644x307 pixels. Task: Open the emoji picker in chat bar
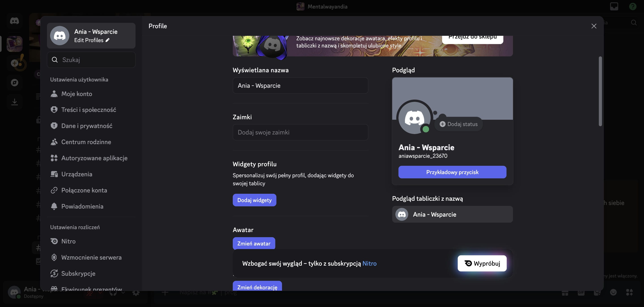[x=613, y=292]
